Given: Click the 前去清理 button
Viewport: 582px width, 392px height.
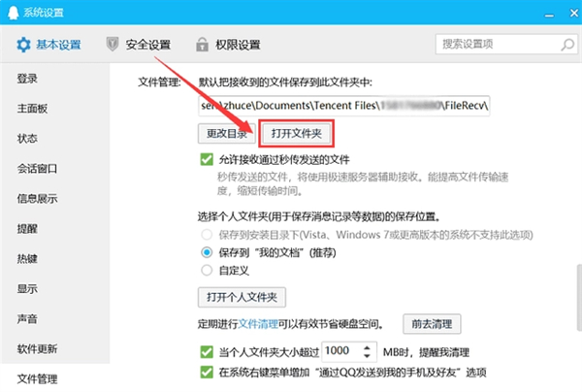Looking at the screenshot, I should [x=432, y=323].
